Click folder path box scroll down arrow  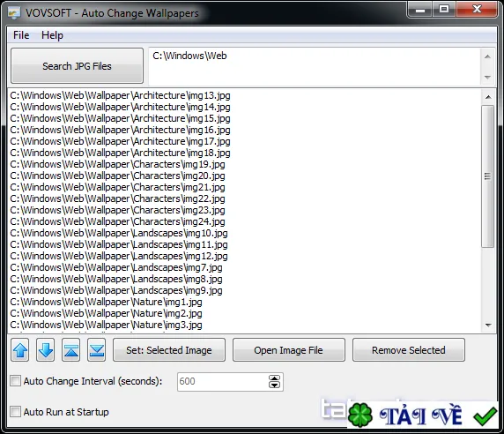pyautogui.click(x=487, y=78)
